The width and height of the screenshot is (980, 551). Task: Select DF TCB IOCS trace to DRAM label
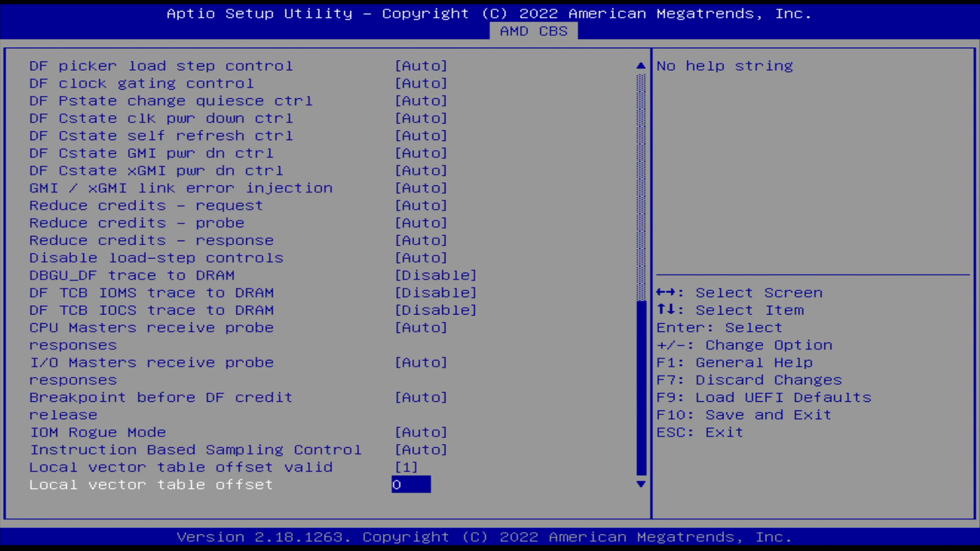tap(151, 310)
